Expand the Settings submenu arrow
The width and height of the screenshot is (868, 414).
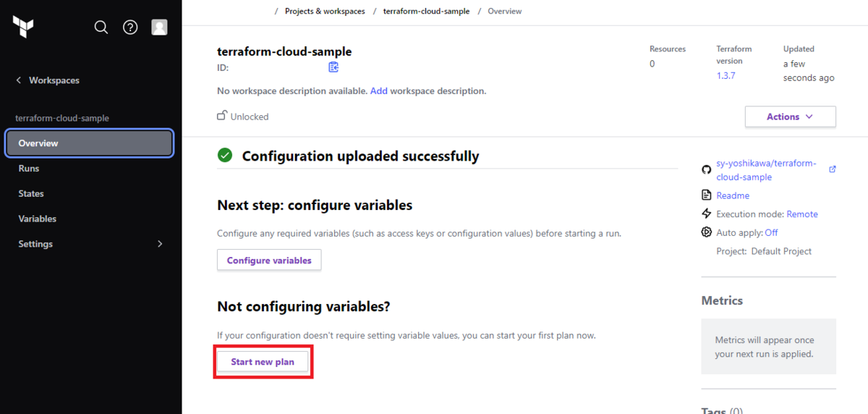coord(160,244)
